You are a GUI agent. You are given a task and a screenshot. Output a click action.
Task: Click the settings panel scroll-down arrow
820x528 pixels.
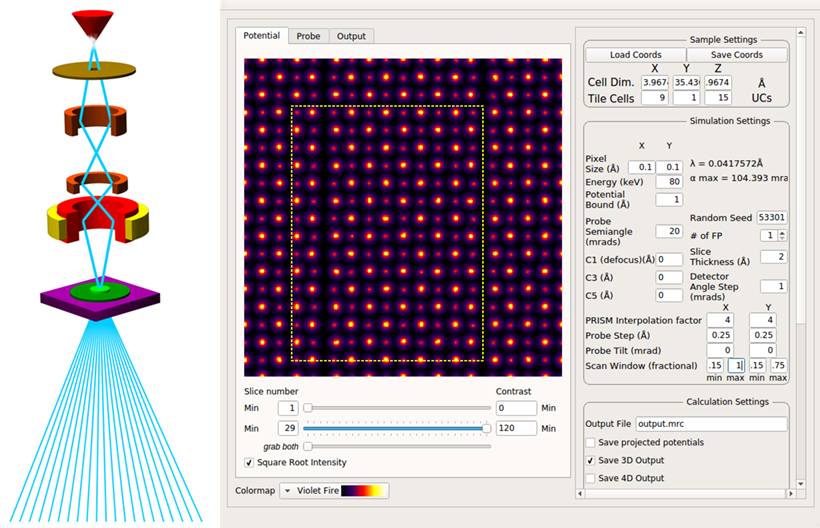(801, 484)
